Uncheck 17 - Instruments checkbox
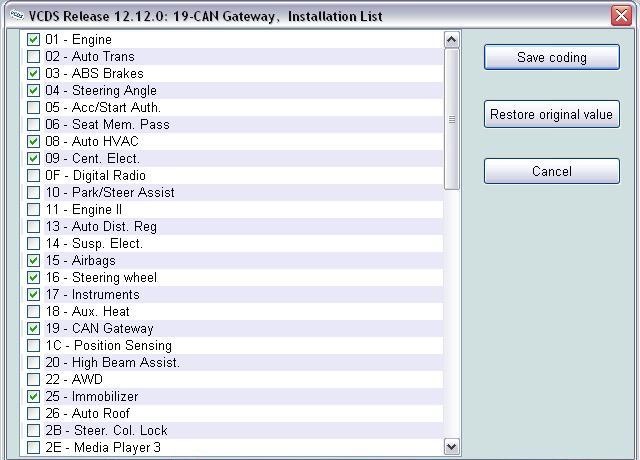Viewport: 640px width, 460px height. (x=33, y=295)
